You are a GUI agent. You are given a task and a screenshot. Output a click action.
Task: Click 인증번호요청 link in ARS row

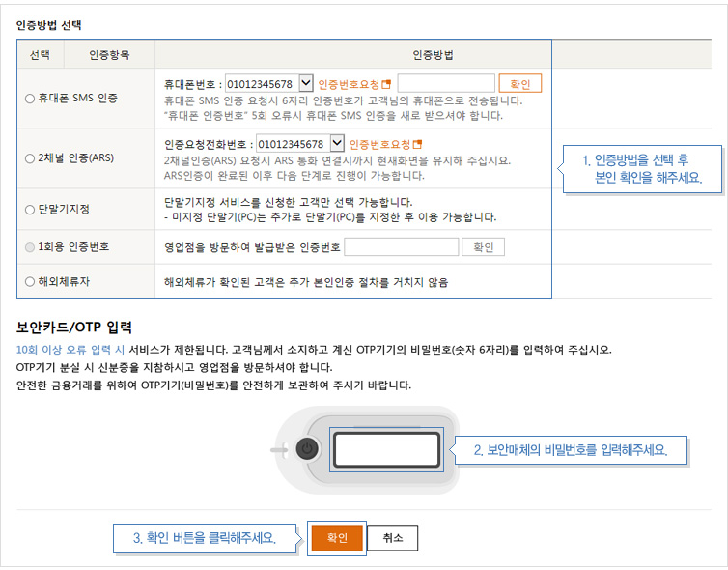(x=379, y=144)
